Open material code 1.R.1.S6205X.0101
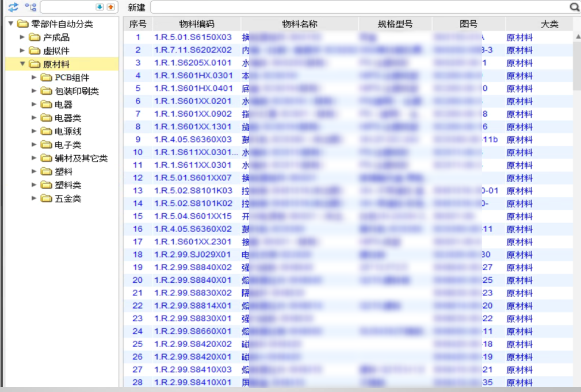The width and height of the screenshot is (581, 392). pyautogui.click(x=193, y=63)
